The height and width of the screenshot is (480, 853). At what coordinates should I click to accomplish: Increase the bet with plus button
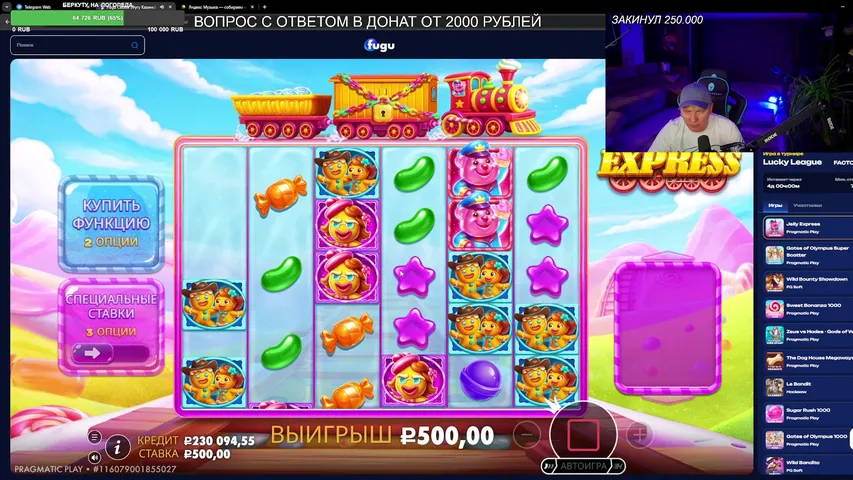[639, 435]
